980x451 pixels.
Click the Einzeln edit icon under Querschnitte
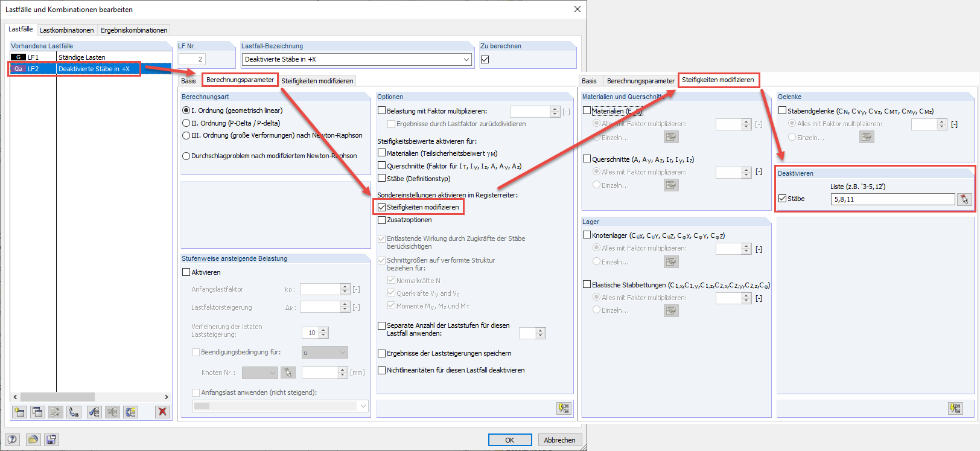point(671,185)
